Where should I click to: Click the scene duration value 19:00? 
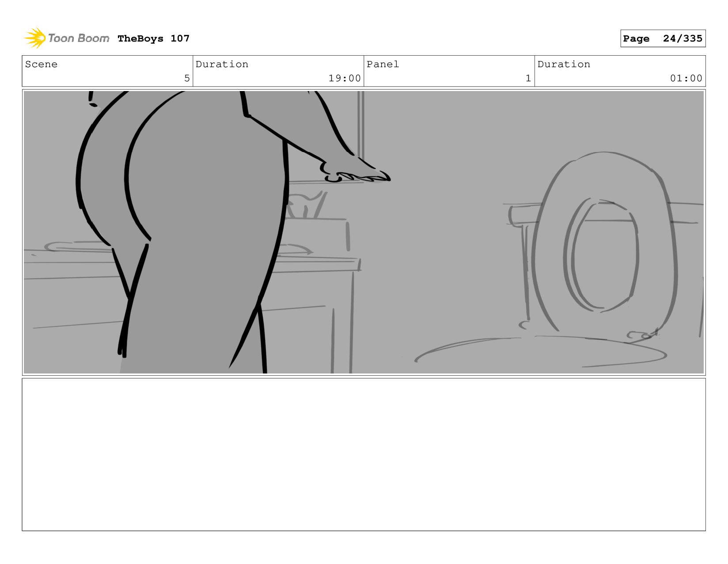345,78
